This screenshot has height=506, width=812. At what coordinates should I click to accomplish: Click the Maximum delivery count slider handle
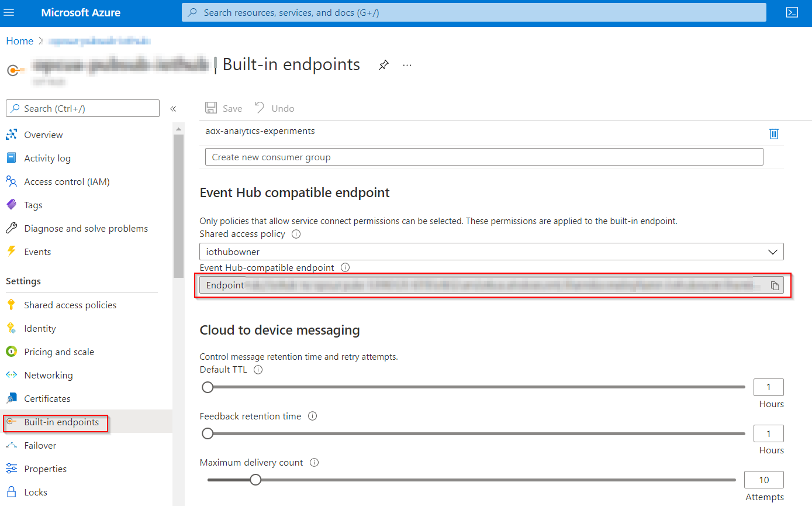click(255, 480)
